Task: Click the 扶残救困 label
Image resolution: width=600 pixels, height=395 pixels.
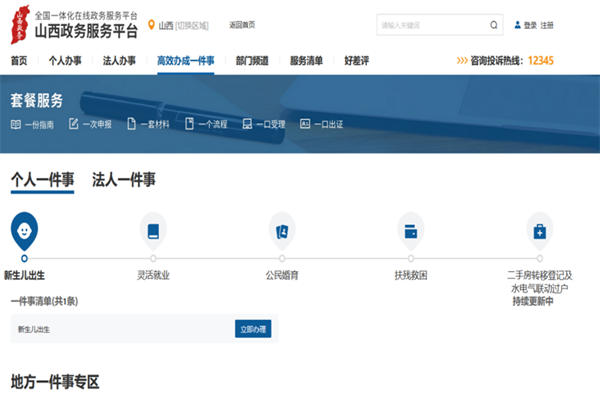Action: click(x=411, y=275)
